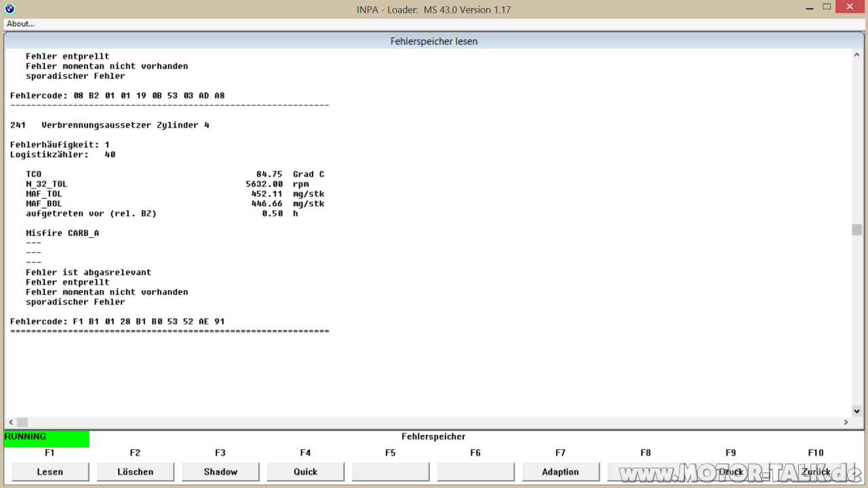Click the vertical scrollbar up arrow
Viewport: 868px width, 488px height.
pos(857,56)
